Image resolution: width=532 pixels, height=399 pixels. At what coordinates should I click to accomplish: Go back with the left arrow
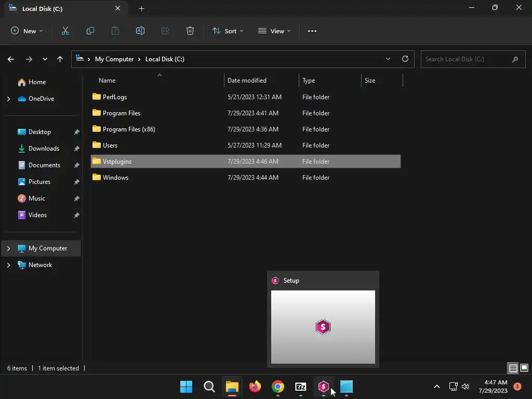(11, 59)
